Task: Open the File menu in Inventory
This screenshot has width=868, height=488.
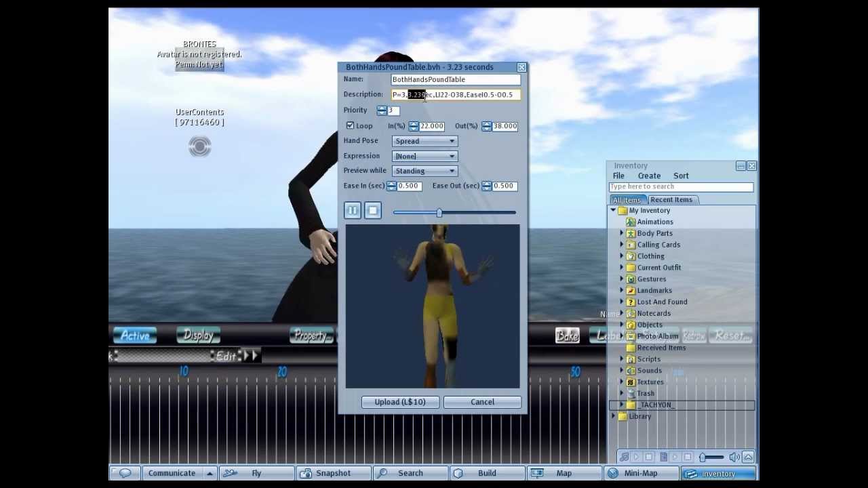Action: [x=618, y=176]
